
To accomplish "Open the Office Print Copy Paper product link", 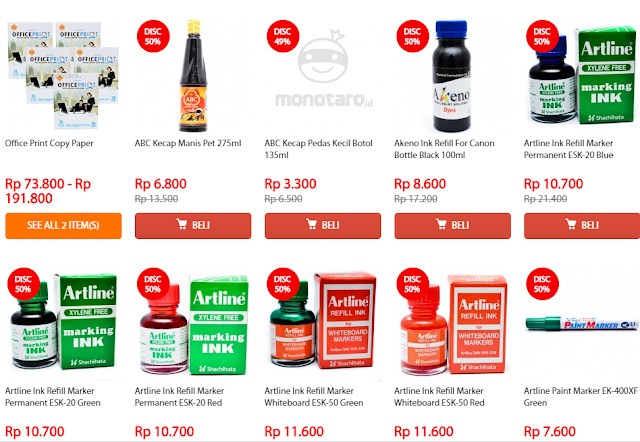I will (49, 143).
